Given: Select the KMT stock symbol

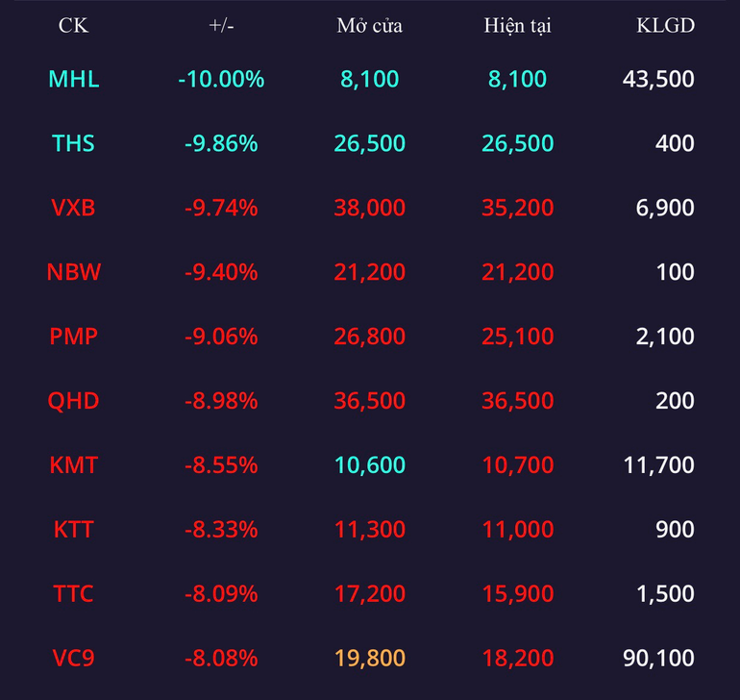Looking at the screenshot, I should click(x=74, y=465).
